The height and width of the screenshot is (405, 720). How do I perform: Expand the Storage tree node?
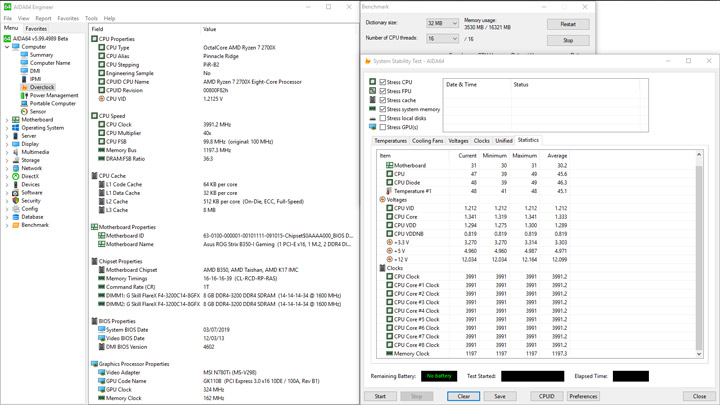coord(7,160)
